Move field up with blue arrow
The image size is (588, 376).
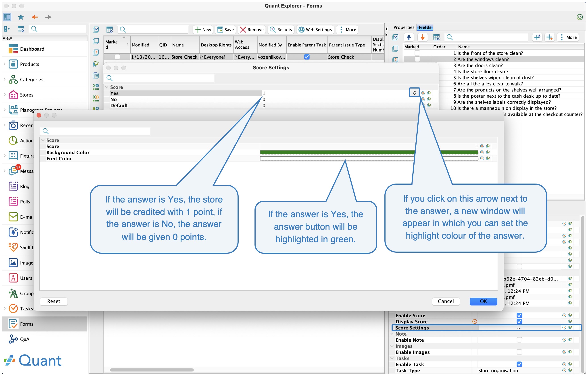coord(409,37)
